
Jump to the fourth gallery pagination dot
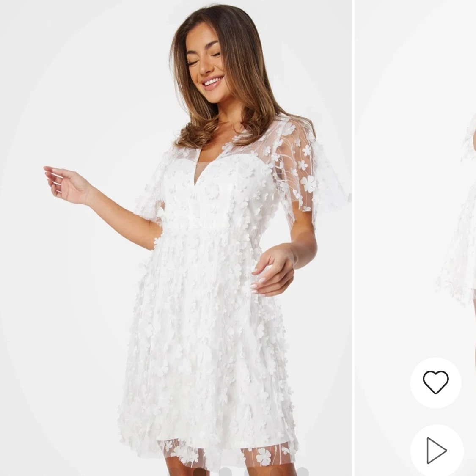(250, 472)
